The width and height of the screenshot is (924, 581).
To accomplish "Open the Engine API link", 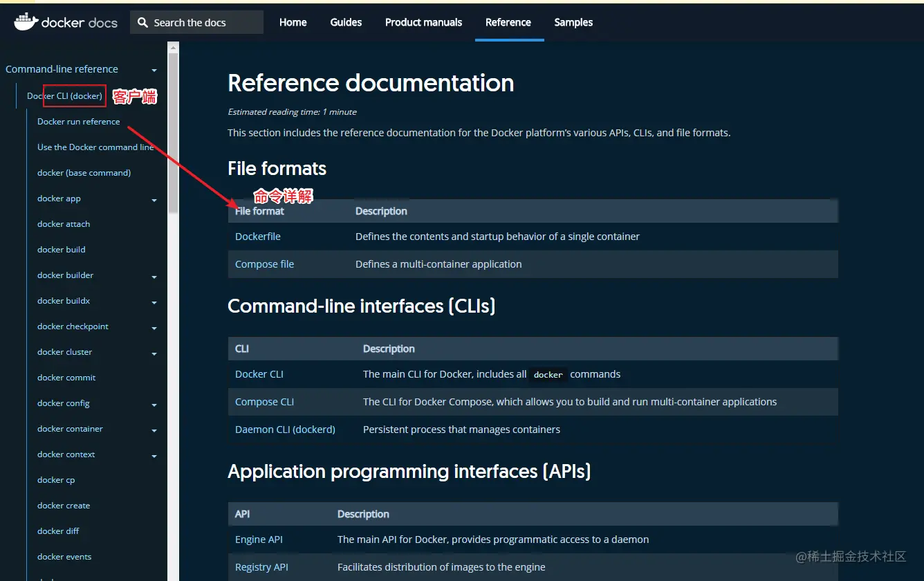I will [x=259, y=539].
